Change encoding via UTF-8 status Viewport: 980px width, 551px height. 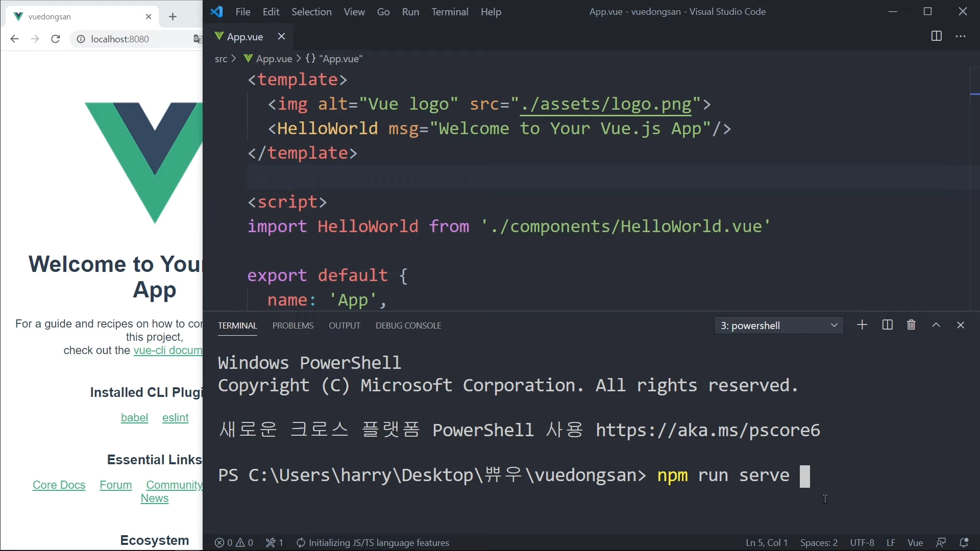[x=862, y=543]
